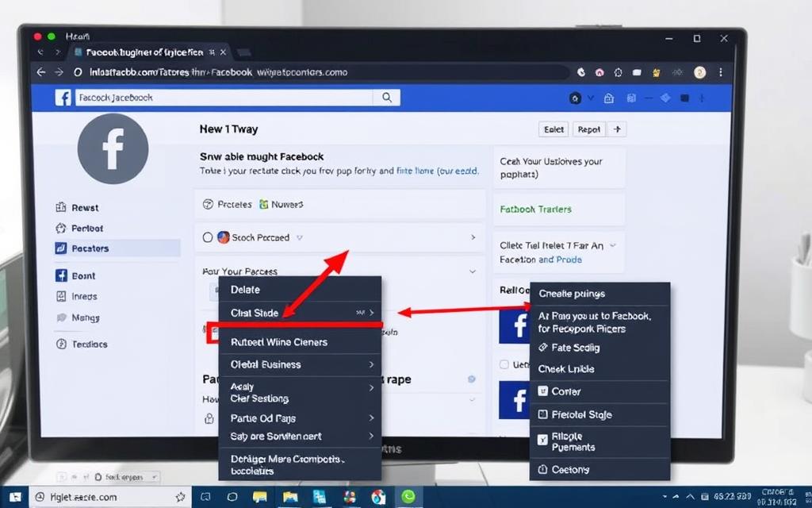Open Terdiocs in the left sidebar

point(82,344)
